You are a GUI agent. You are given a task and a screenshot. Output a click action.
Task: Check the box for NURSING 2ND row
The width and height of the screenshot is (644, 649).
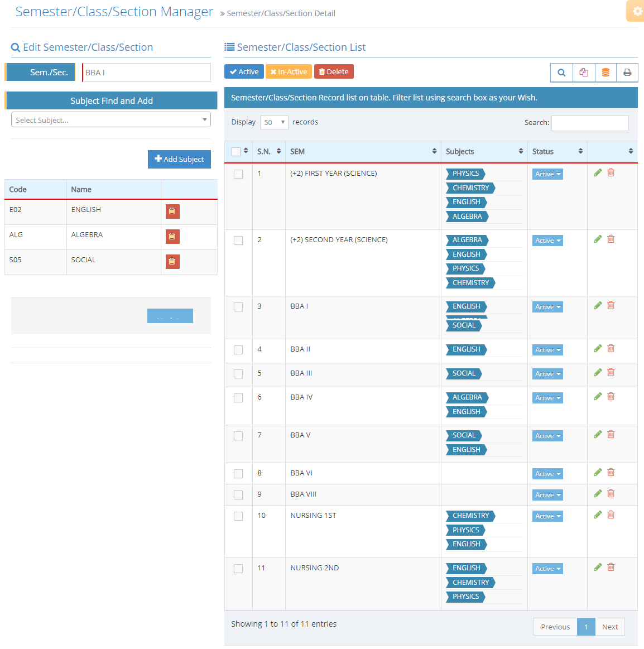(x=238, y=569)
